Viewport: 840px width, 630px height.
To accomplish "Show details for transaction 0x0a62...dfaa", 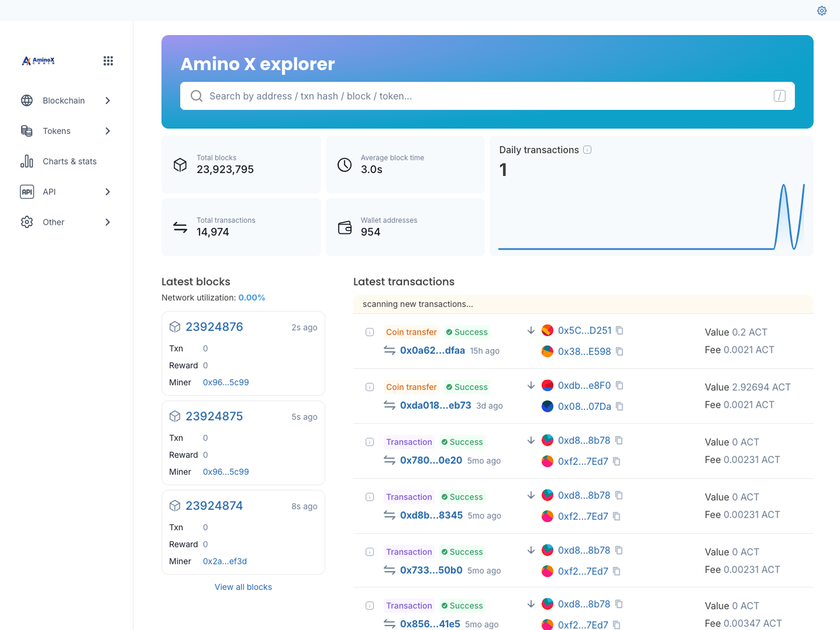I will (x=370, y=332).
